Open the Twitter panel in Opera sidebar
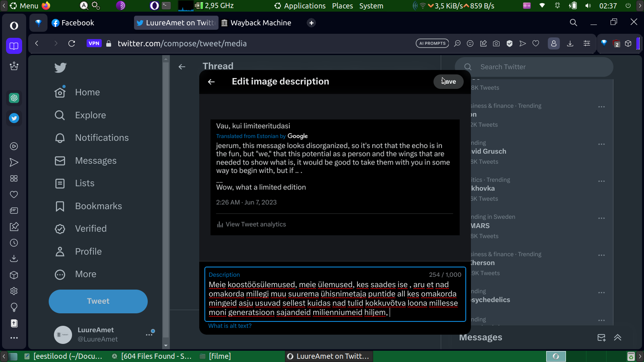The image size is (644, 362). [14, 118]
